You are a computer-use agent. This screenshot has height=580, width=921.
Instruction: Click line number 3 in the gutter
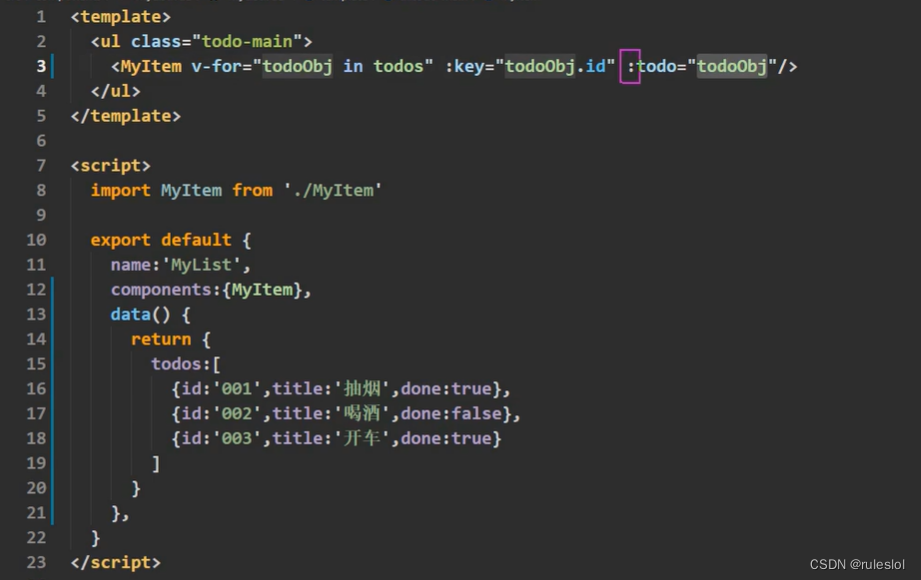pyautogui.click(x=39, y=65)
